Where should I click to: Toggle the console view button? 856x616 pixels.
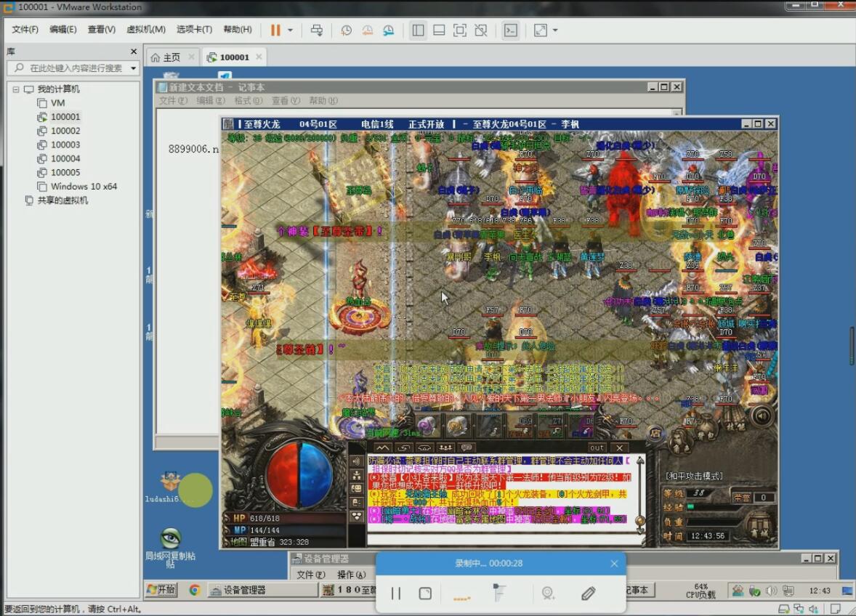pyautogui.click(x=510, y=30)
